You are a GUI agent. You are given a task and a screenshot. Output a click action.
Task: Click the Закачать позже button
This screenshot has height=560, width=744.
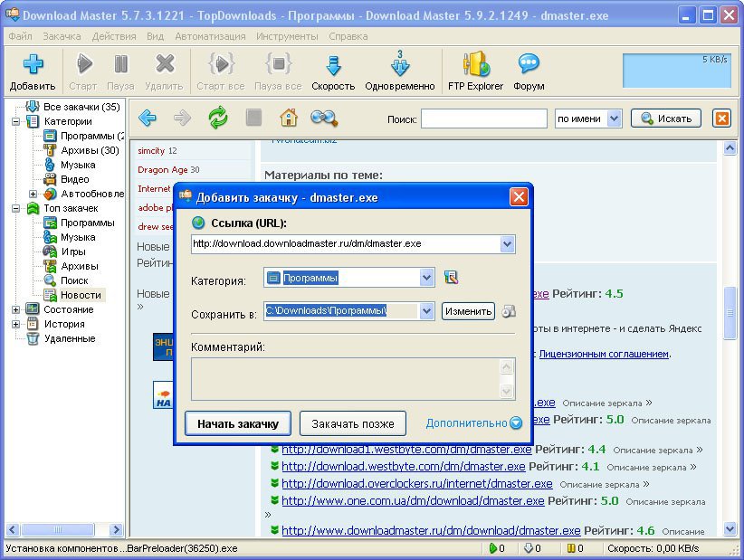pos(352,423)
